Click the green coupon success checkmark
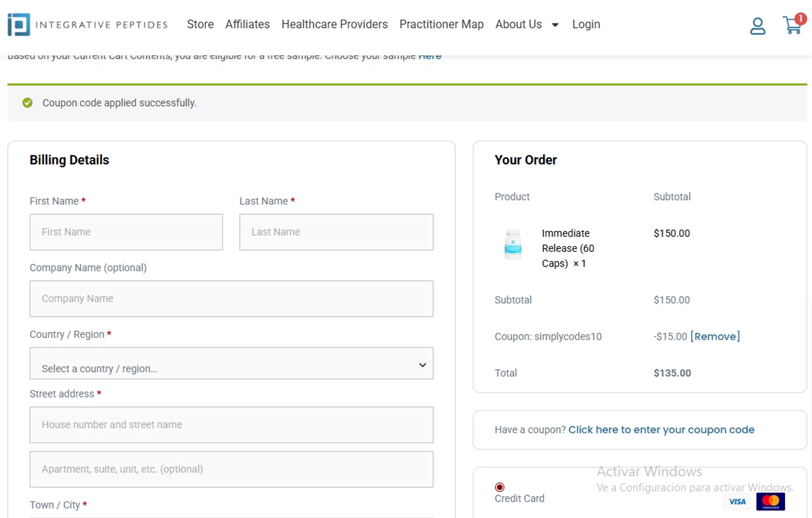 click(28, 103)
